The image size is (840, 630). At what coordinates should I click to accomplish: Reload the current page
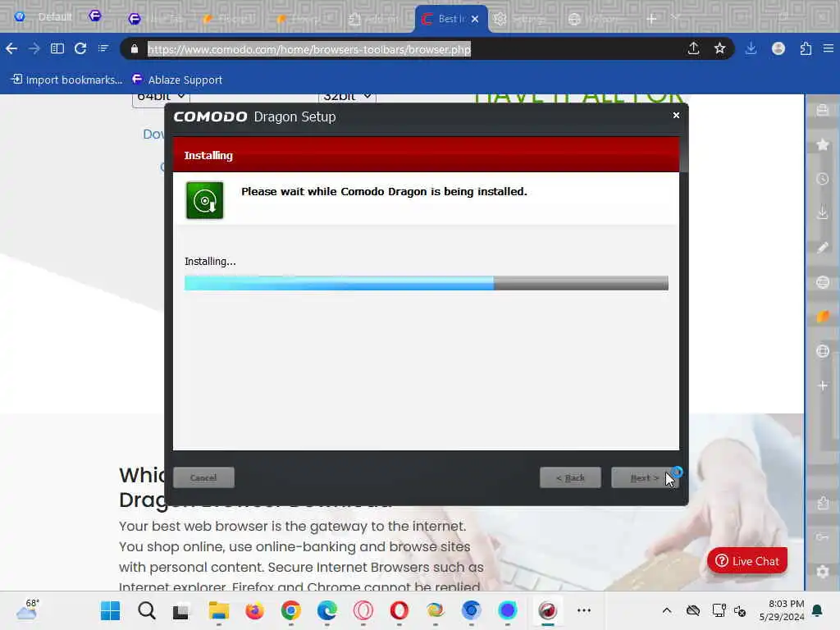coord(80,48)
